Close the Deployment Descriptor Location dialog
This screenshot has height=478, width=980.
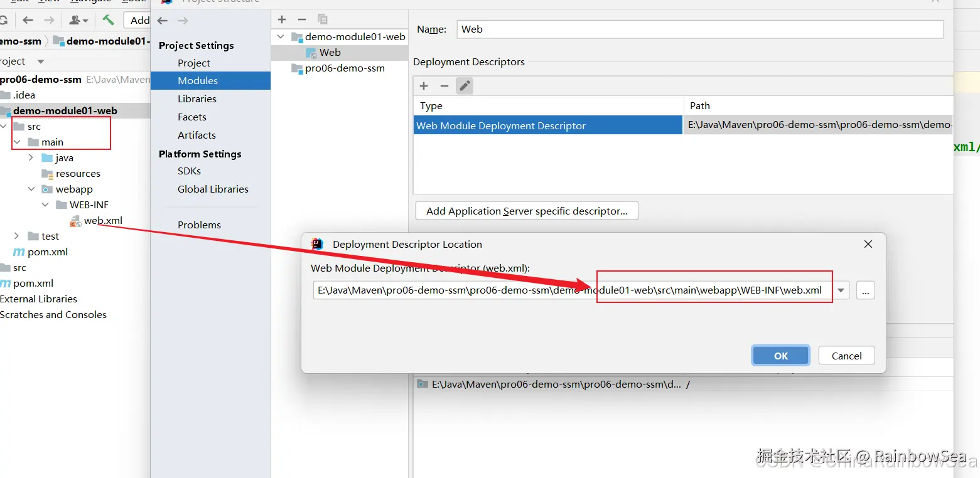point(868,244)
